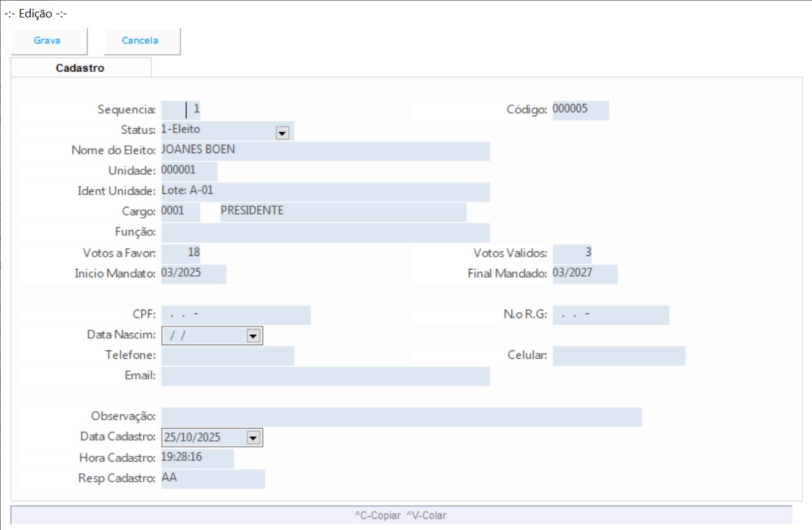Click the Inicio Mandato field
The width and height of the screenshot is (812, 530).
pos(193,274)
